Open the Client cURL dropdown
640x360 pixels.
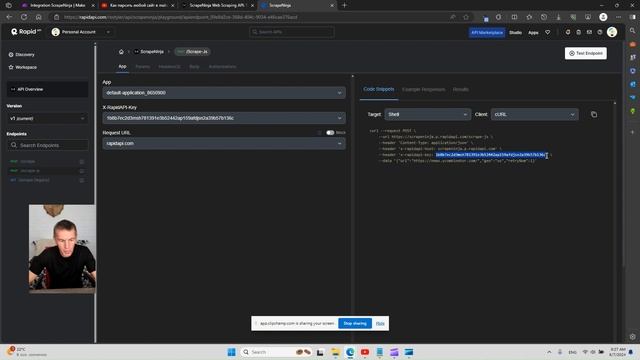point(534,114)
